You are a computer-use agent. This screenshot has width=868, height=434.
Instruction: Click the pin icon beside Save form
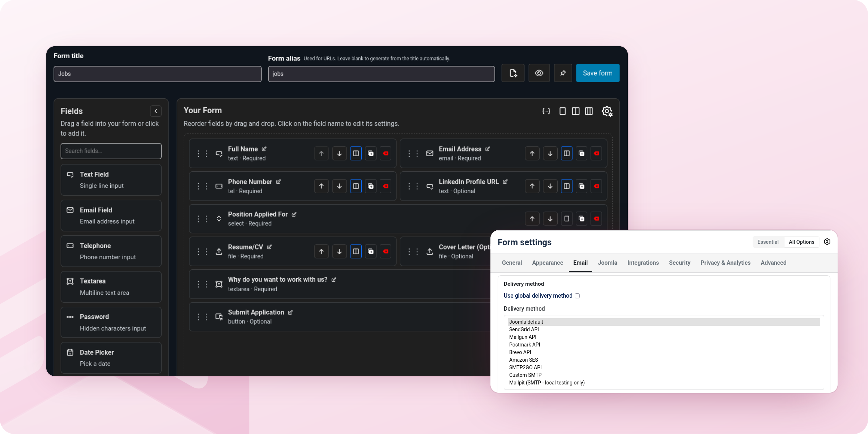563,73
